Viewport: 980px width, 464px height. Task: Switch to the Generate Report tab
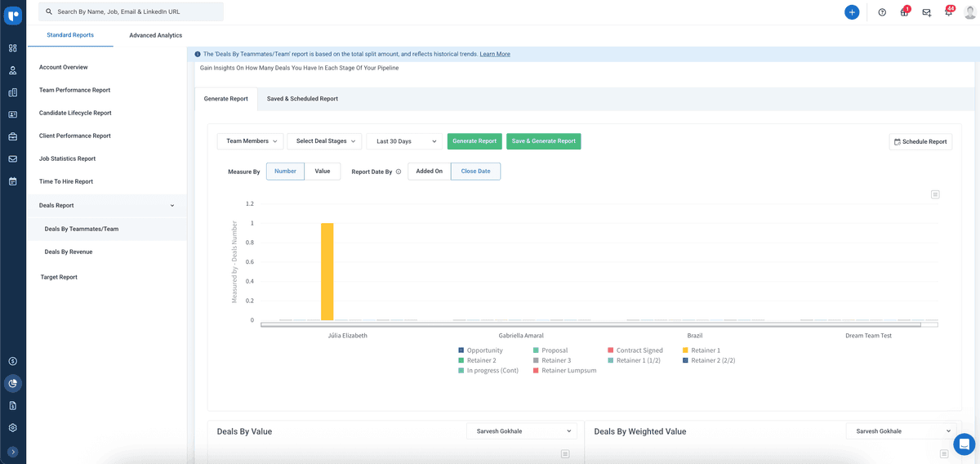coord(226,99)
